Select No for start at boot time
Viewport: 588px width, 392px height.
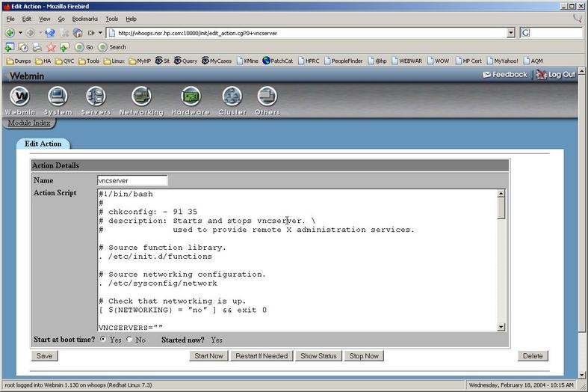[x=129, y=340]
